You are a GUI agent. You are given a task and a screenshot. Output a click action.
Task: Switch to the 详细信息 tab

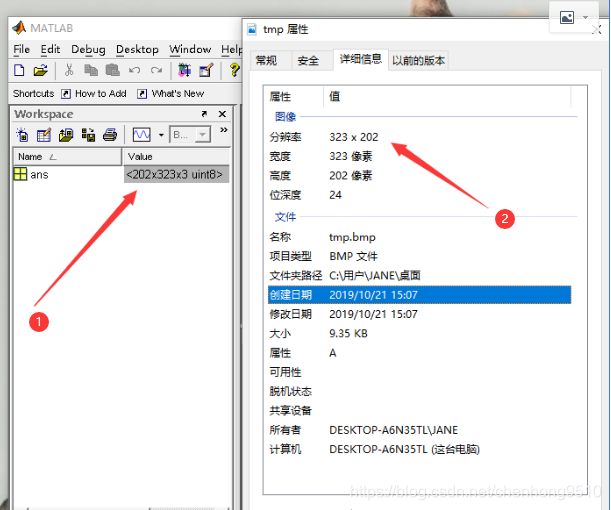click(361, 59)
